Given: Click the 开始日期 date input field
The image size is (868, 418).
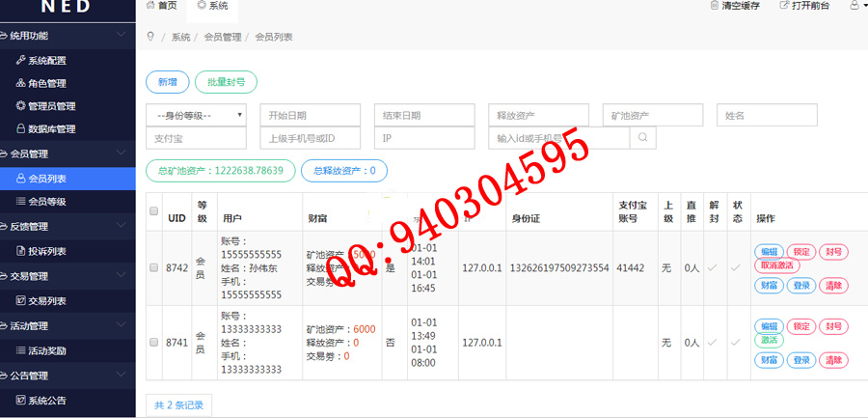Looking at the screenshot, I should (310, 115).
